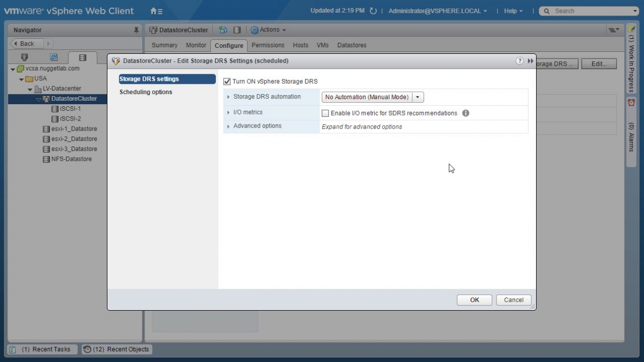The height and width of the screenshot is (362, 644).
Task: Expand the Advanced options row
Action: 229,126
